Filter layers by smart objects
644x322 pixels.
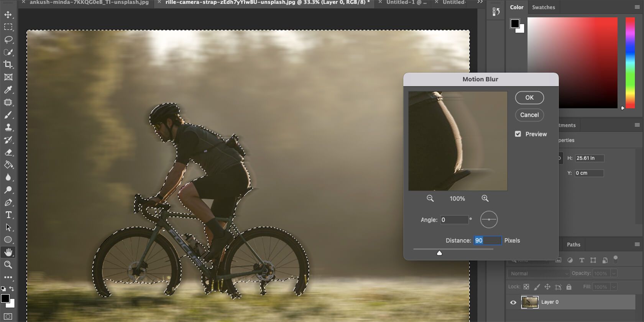(605, 260)
